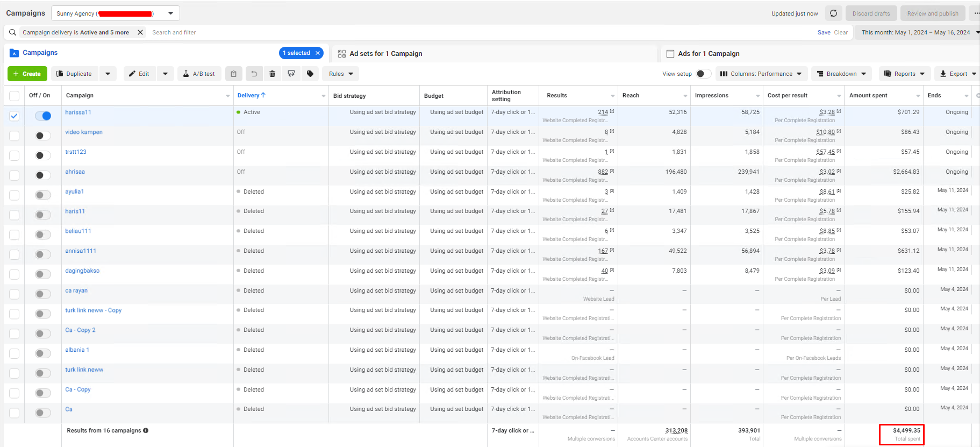Click info icon next to dagingbakso 40 results

pos(612,270)
